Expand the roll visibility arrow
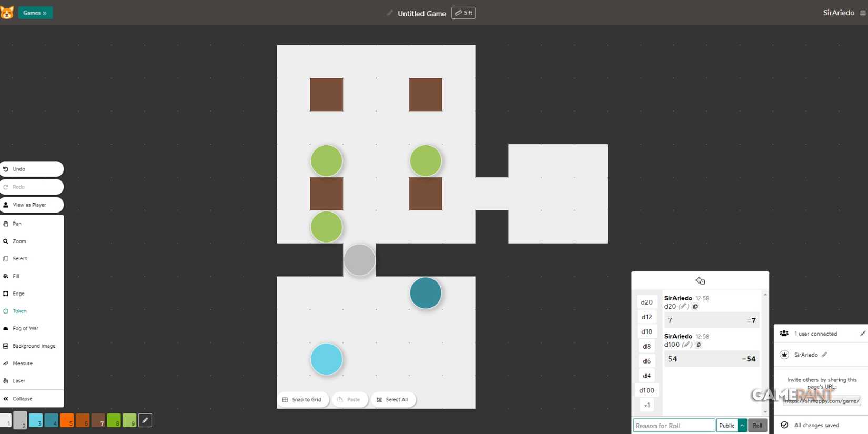 (742, 426)
